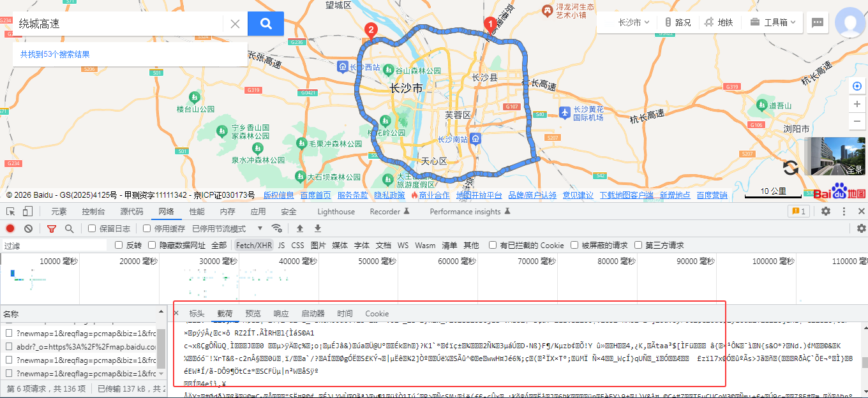
Task: Open the DevTools three-dot menu
Action: click(x=844, y=211)
